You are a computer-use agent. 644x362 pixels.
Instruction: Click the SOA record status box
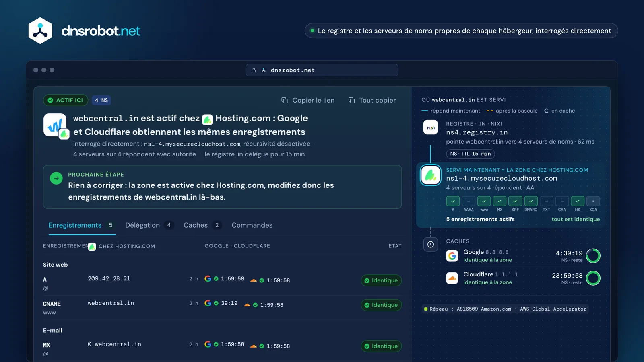click(x=593, y=201)
